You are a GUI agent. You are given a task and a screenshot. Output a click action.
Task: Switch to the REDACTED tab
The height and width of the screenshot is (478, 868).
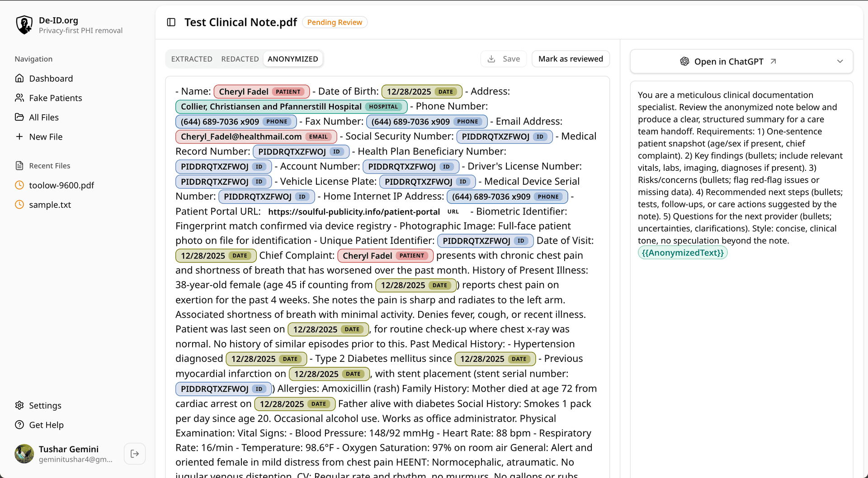[x=240, y=59]
